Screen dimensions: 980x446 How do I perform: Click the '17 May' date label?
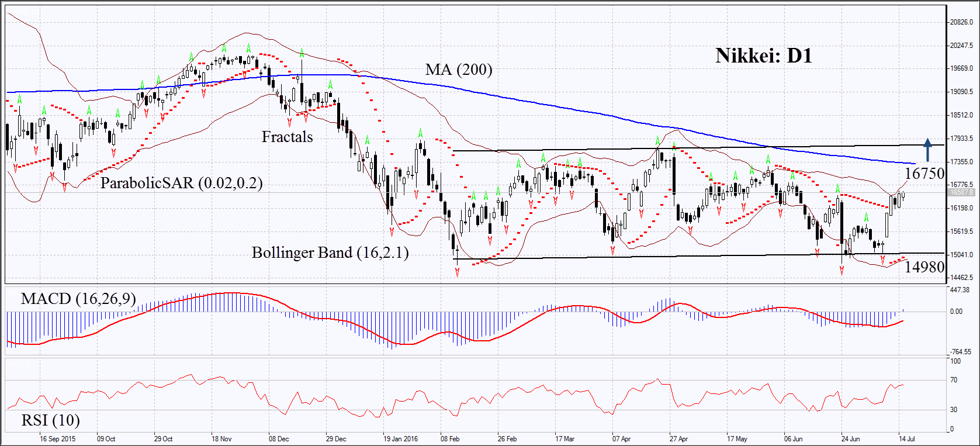coord(737,439)
